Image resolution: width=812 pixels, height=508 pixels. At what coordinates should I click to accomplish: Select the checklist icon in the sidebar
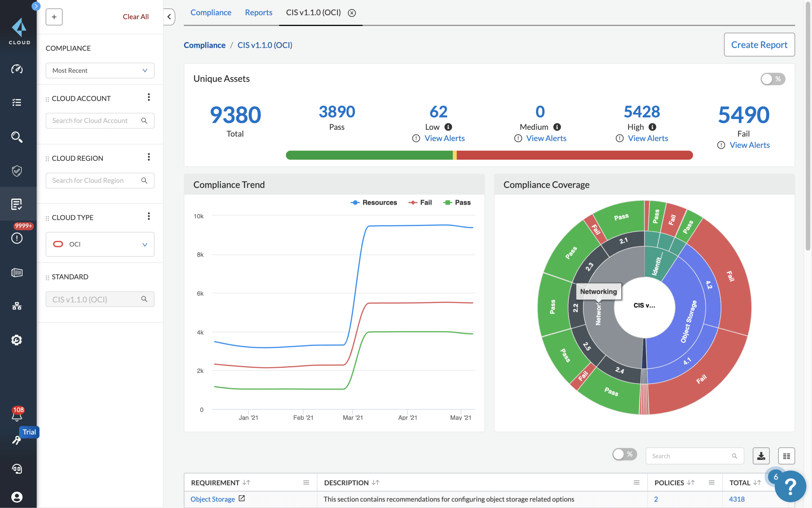pos(17,102)
